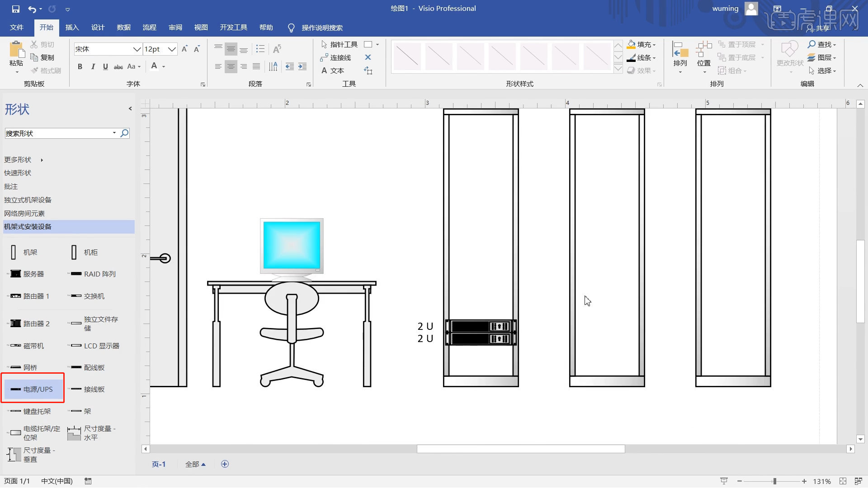Open the font size dropdown showing 12pt
868x488 pixels.
pos(171,49)
